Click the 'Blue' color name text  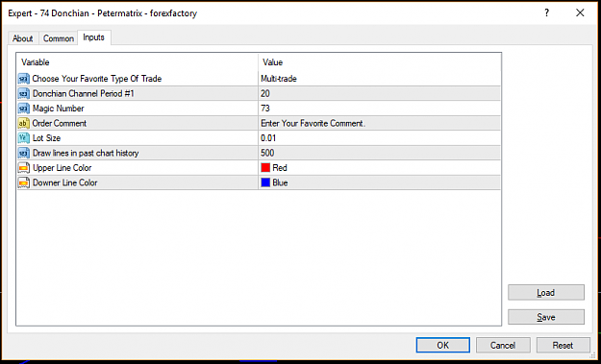[x=280, y=182]
